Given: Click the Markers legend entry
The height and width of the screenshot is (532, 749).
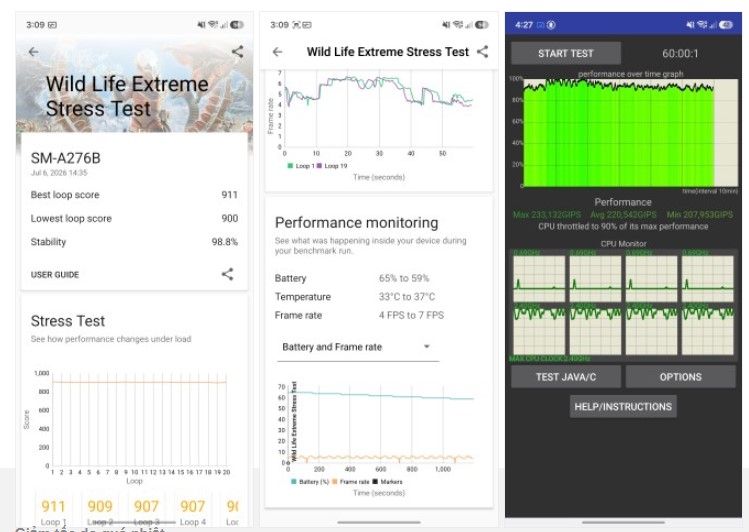Looking at the screenshot, I should point(387,481).
